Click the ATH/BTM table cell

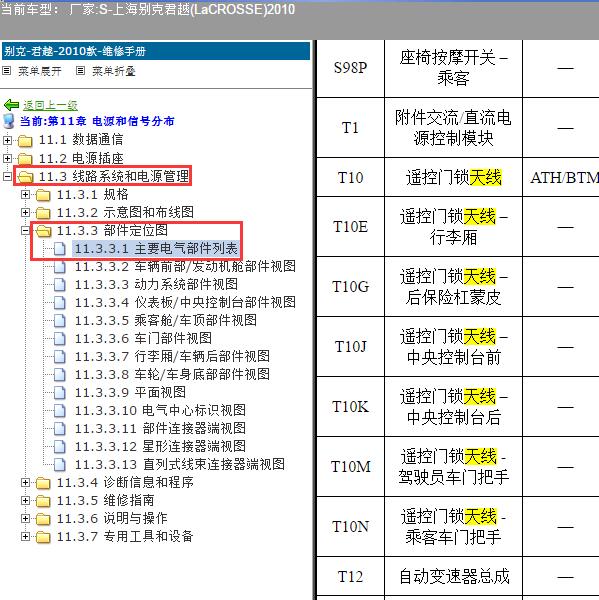click(561, 178)
